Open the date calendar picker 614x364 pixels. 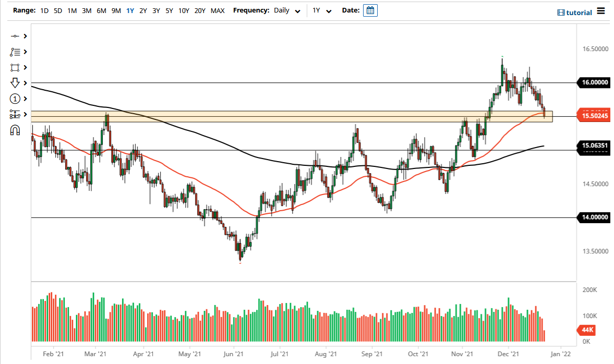point(370,10)
